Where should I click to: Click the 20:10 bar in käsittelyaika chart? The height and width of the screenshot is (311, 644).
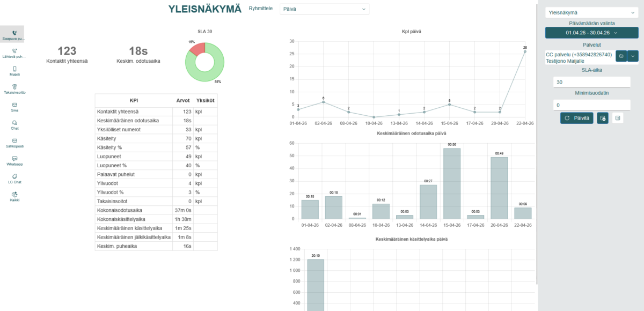pos(316,284)
